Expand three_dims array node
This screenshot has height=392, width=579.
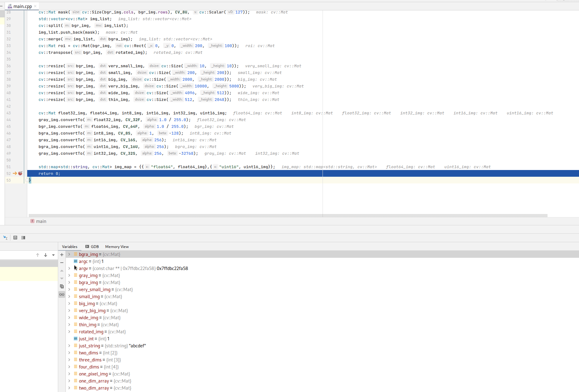tap(69, 360)
